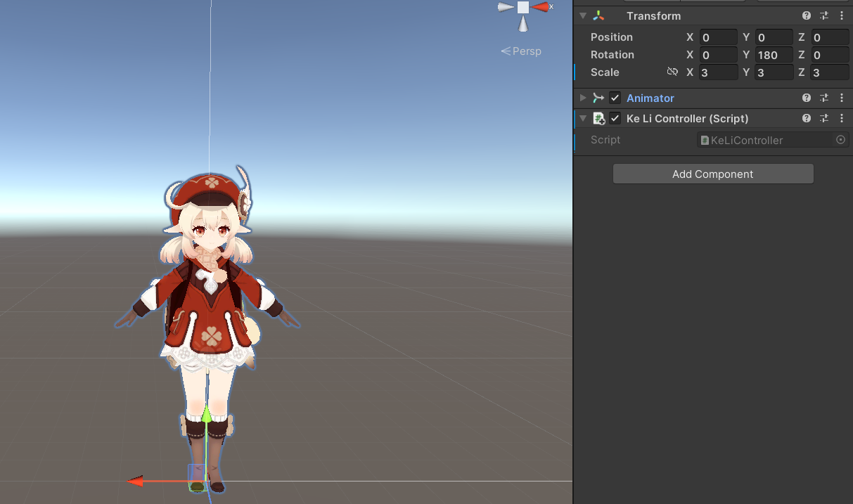Click Scale Z value field
Viewport: 853px width, 504px height.
[x=830, y=72]
